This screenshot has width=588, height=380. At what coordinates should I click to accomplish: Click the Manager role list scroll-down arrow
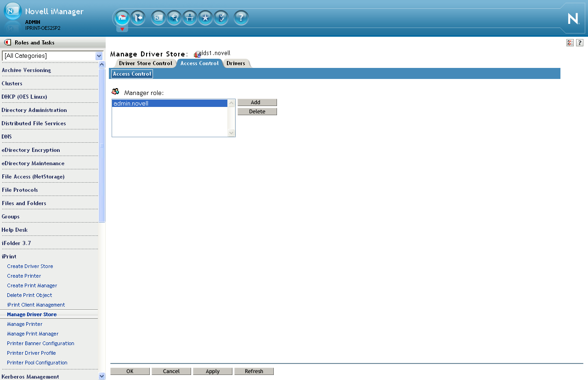pyautogui.click(x=232, y=133)
